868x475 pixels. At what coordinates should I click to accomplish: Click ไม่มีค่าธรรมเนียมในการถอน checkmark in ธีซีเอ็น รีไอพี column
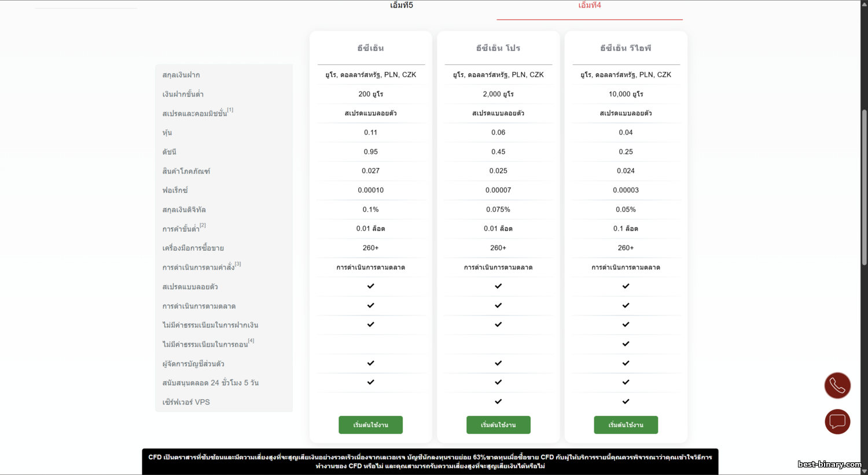pyautogui.click(x=626, y=344)
